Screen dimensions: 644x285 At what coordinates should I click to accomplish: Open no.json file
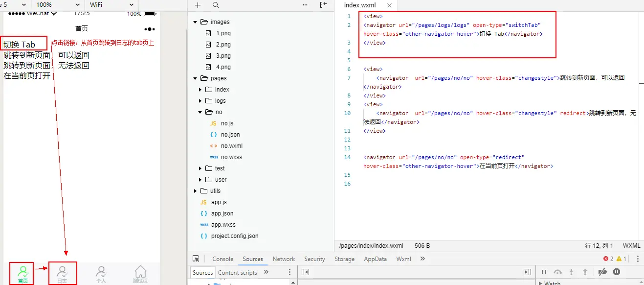230,135
